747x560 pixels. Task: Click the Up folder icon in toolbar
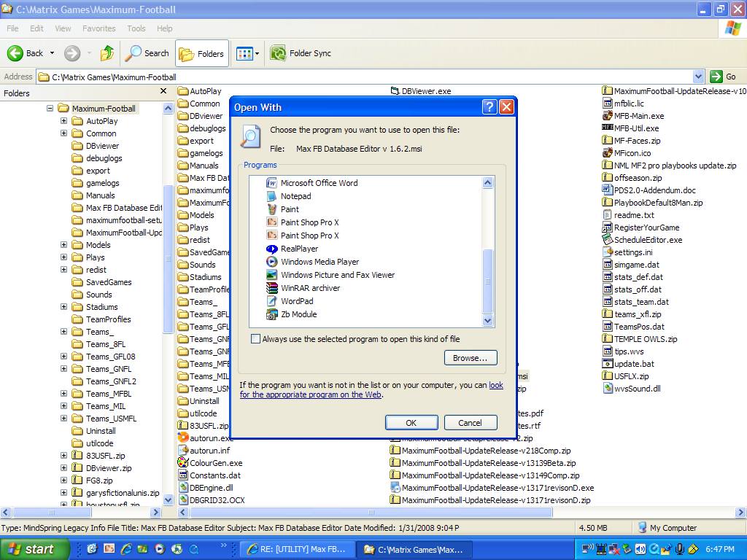(x=107, y=53)
